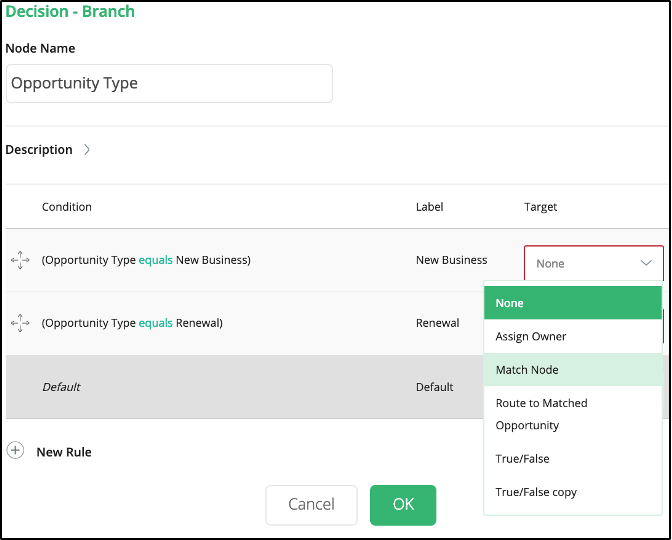This screenshot has width=672, height=540.
Task: Click the equals operator in New Business condition
Action: click(156, 260)
